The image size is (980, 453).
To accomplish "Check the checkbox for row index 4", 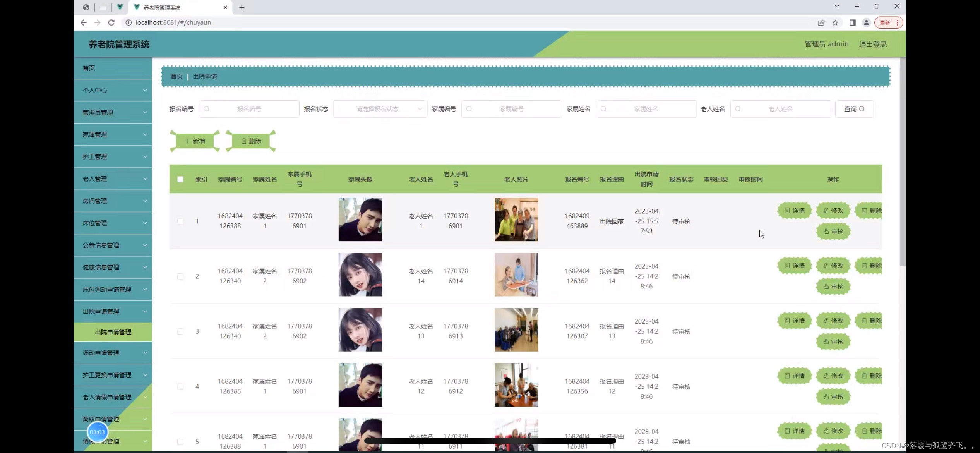I will tap(180, 386).
